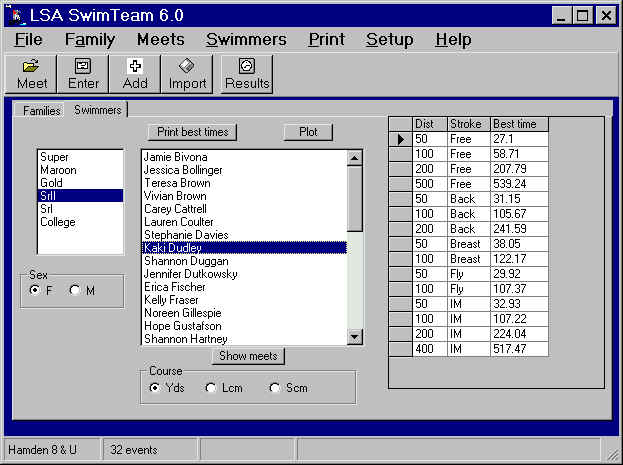Click the Import toolbar button
Screen dimensions: 623x465
[x=187, y=74]
